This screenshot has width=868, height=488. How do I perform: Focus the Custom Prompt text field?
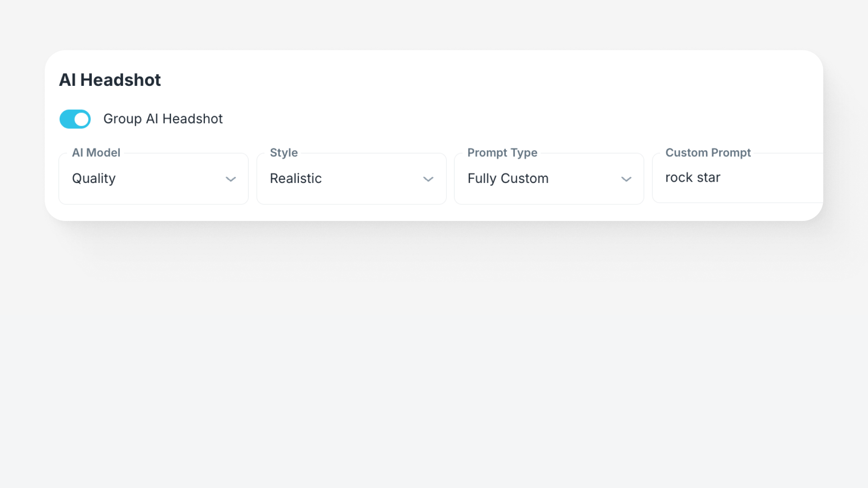769,178
